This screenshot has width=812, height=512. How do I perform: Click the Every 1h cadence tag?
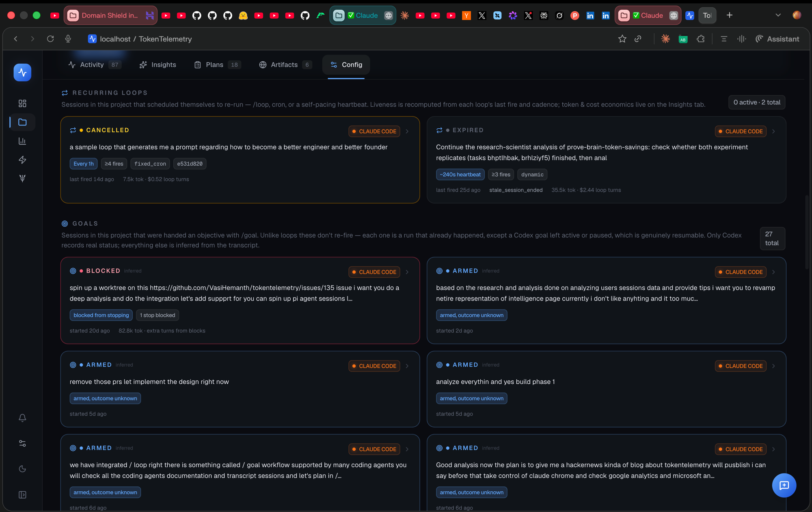point(84,164)
